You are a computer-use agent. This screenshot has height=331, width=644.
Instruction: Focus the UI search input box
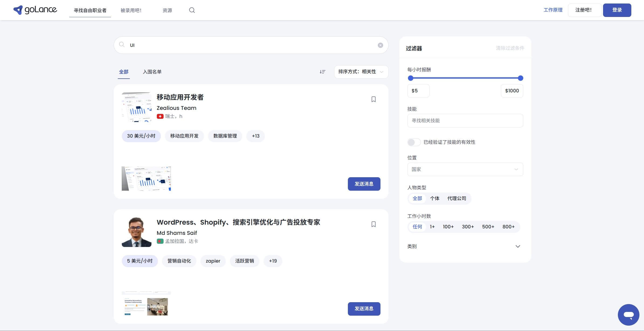251,45
